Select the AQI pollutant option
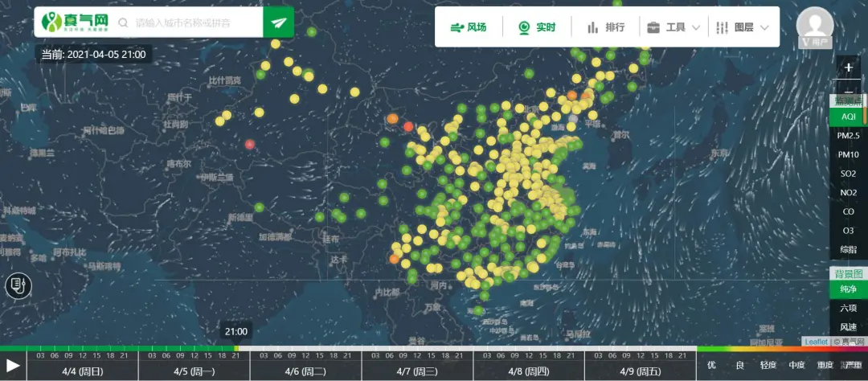The image size is (868, 381). tap(849, 117)
